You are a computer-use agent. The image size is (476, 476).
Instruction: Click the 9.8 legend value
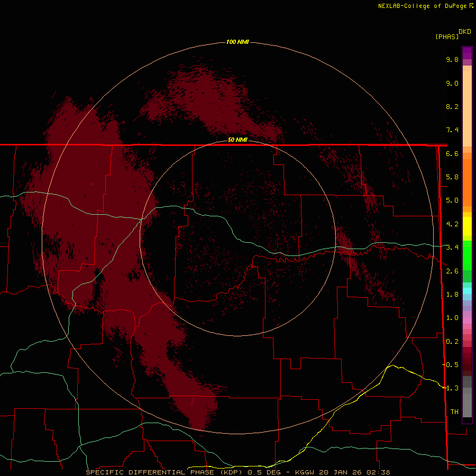[452, 59]
